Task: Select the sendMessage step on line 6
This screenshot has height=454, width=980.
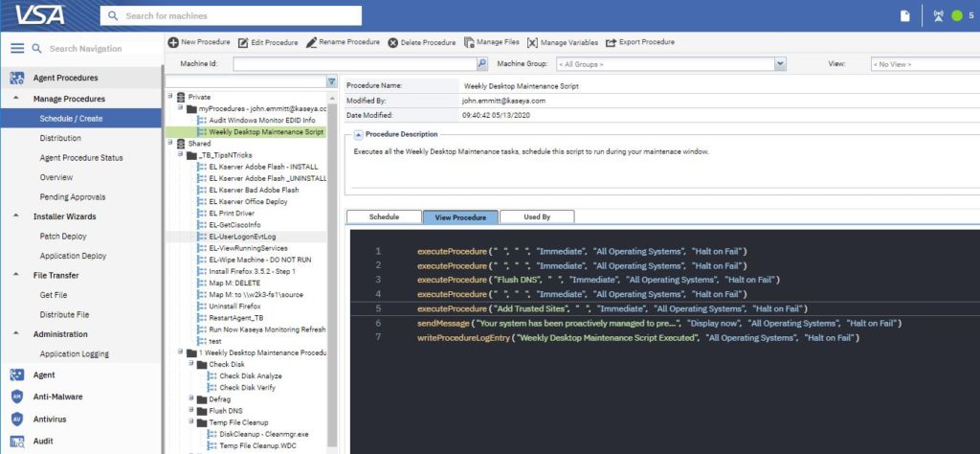Action: (659, 324)
